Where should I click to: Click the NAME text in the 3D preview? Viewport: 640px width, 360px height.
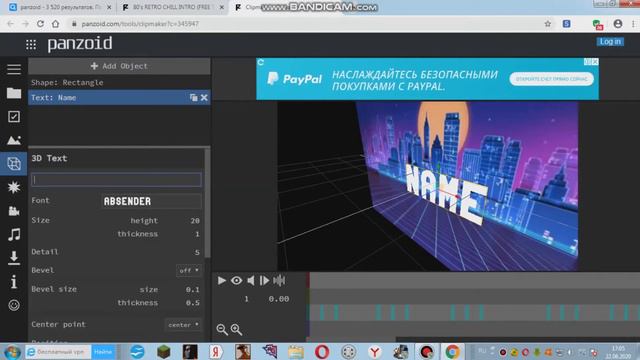click(x=446, y=194)
